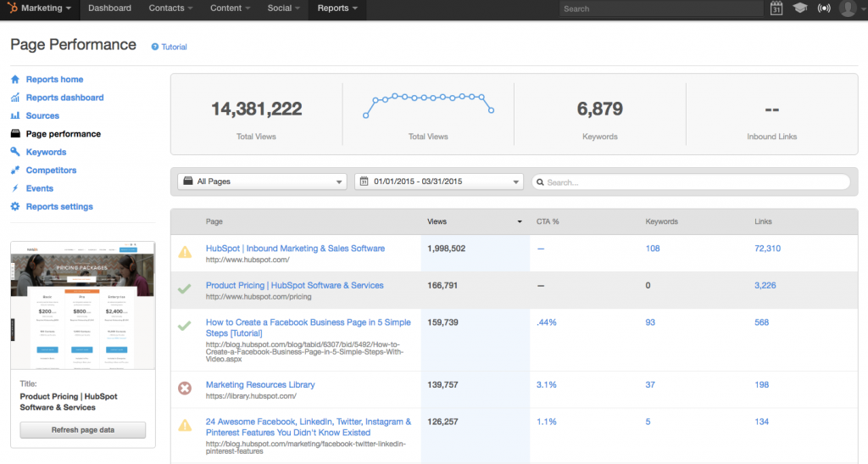
Task: Click the 14,381,222 Total Views figure
Action: (256, 109)
